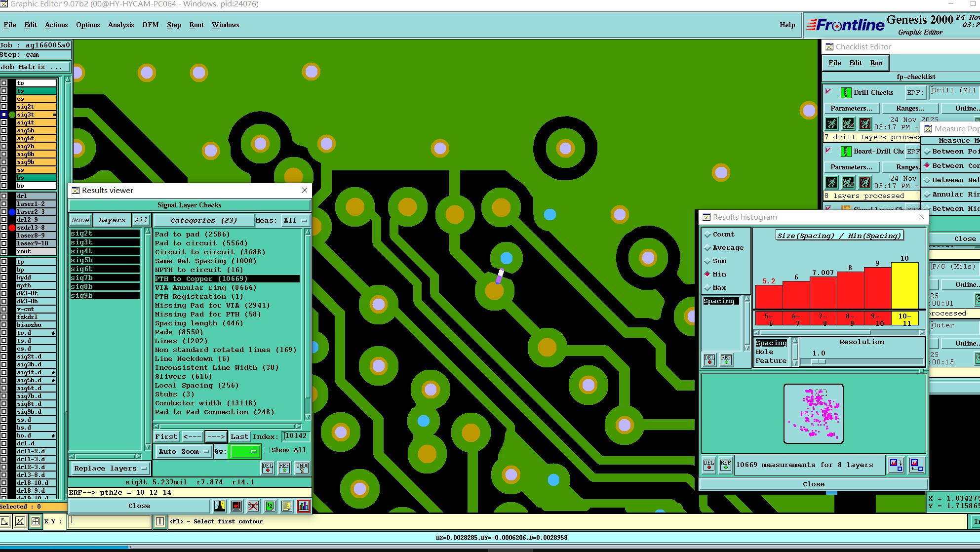Click the crossed-out REF icon
Viewport: 980px width, 552px height.
(253, 506)
